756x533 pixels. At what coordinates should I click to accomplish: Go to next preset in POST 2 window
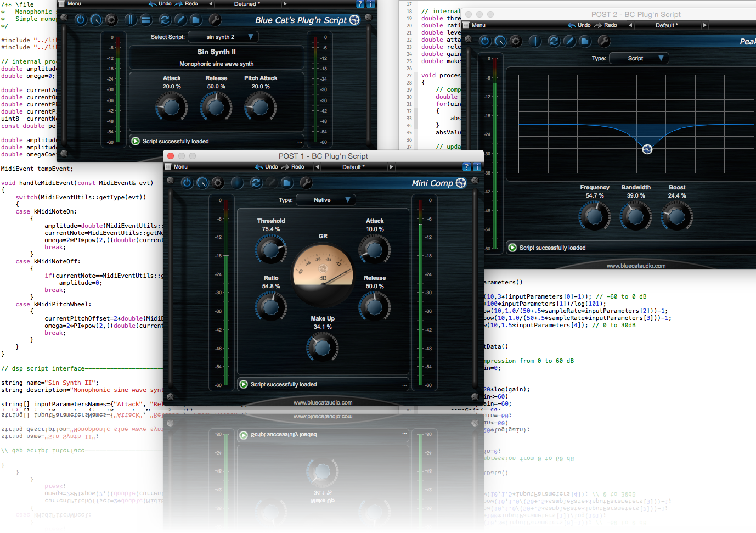tap(704, 25)
